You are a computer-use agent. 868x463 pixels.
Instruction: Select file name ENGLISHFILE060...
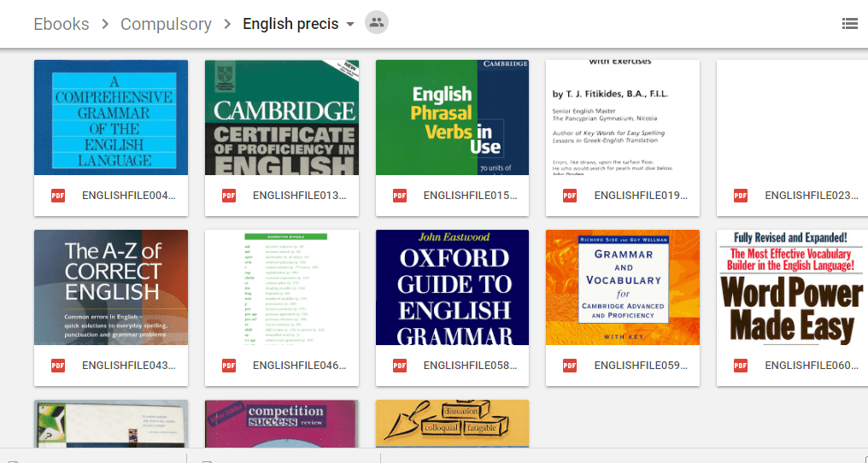tap(812, 366)
